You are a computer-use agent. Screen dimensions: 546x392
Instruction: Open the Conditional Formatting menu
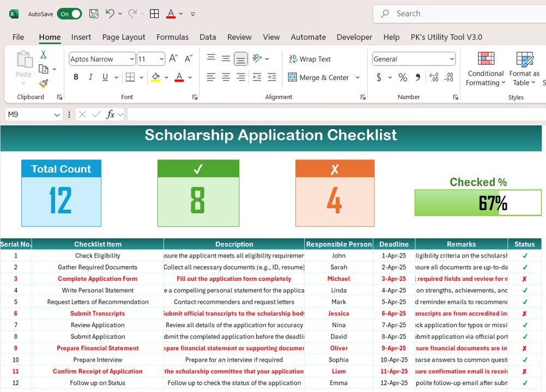pyautogui.click(x=486, y=68)
